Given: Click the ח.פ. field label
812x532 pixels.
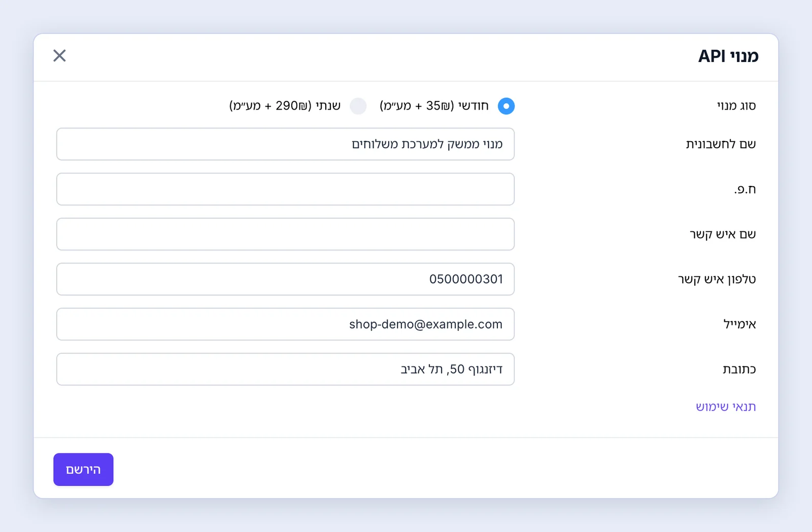Looking at the screenshot, I should (x=745, y=189).
